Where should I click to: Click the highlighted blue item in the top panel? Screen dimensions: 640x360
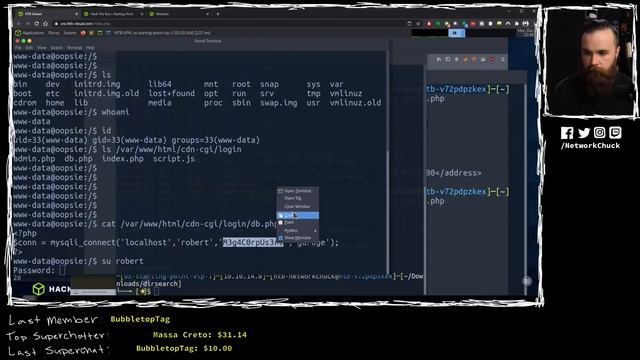(456, 33)
